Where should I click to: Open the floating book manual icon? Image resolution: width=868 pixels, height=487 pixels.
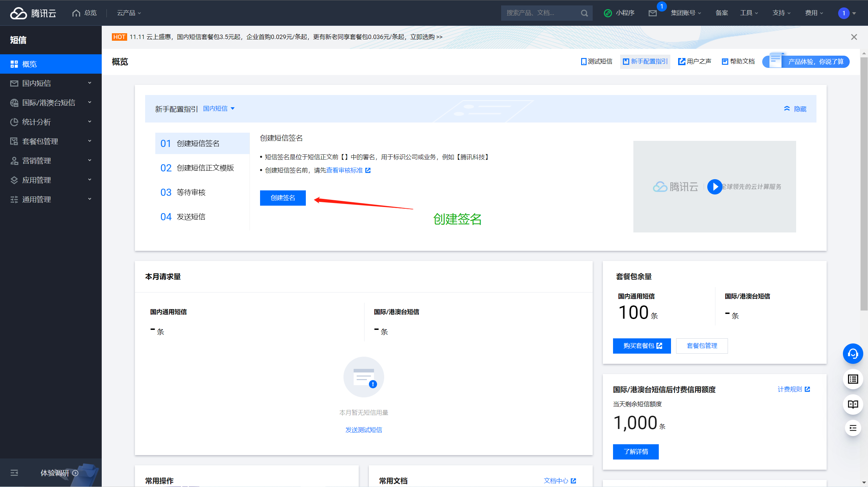point(853,404)
